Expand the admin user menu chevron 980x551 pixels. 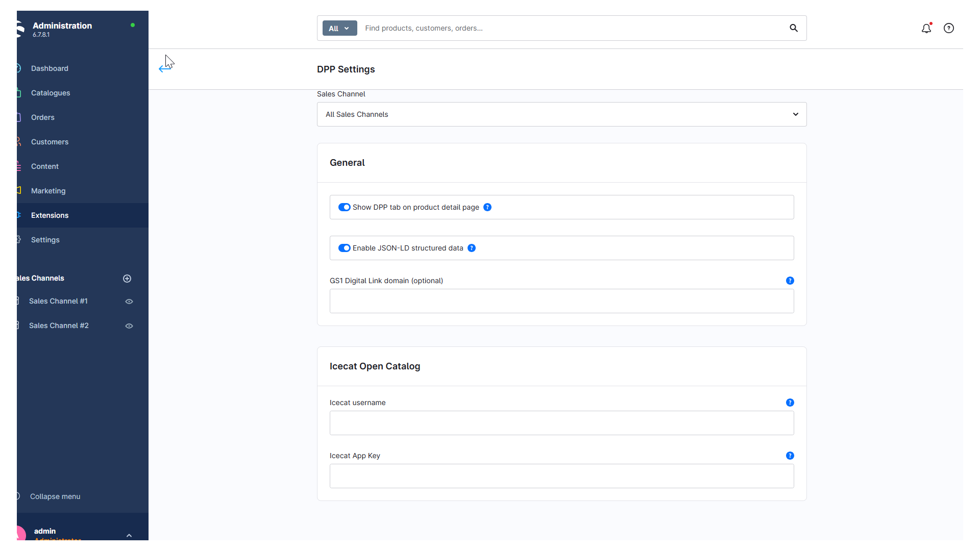pos(129,535)
